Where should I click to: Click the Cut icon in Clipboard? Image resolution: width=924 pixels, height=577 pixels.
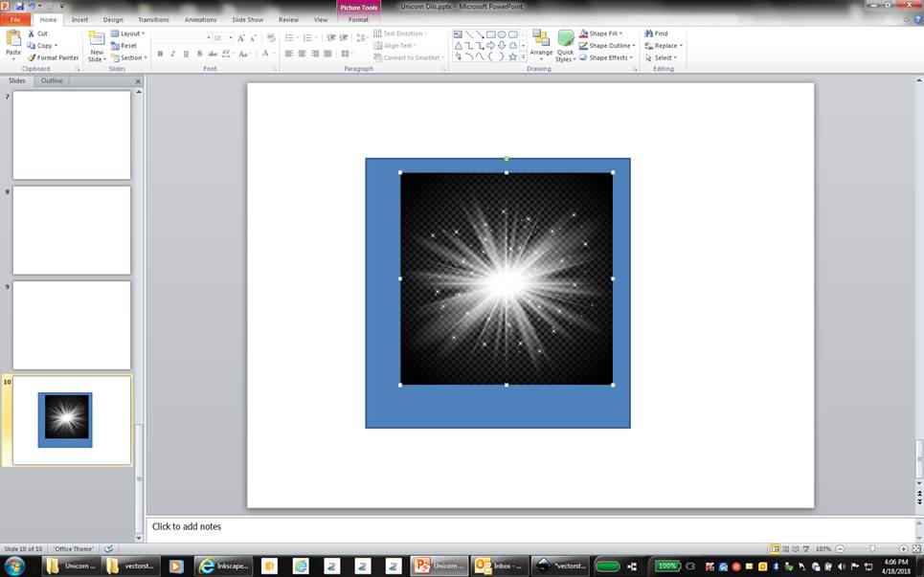(32, 33)
